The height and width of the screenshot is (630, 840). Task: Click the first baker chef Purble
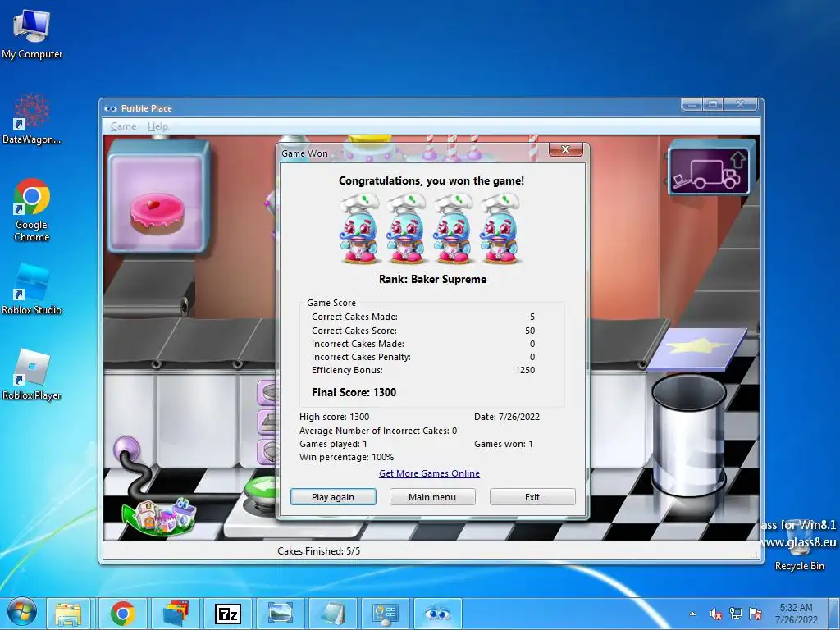[x=359, y=229]
